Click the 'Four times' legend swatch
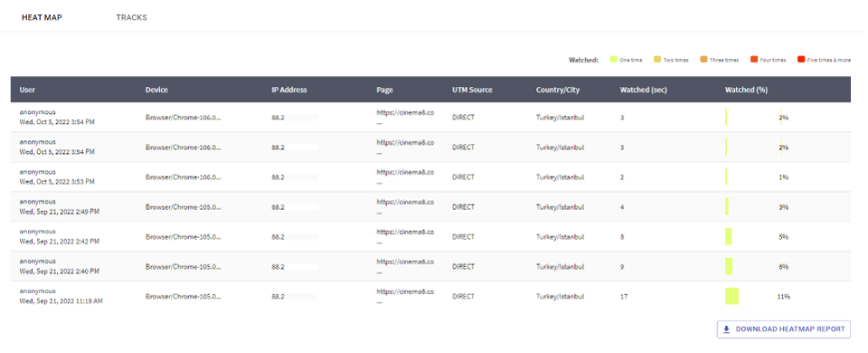The image size is (868, 353). click(753, 60)
